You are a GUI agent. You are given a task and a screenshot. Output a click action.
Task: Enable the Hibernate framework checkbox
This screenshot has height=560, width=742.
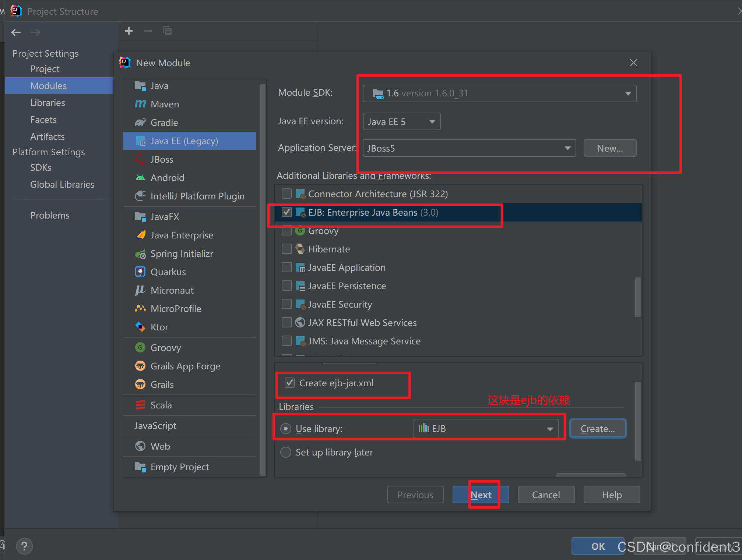(x=286, y=249)
